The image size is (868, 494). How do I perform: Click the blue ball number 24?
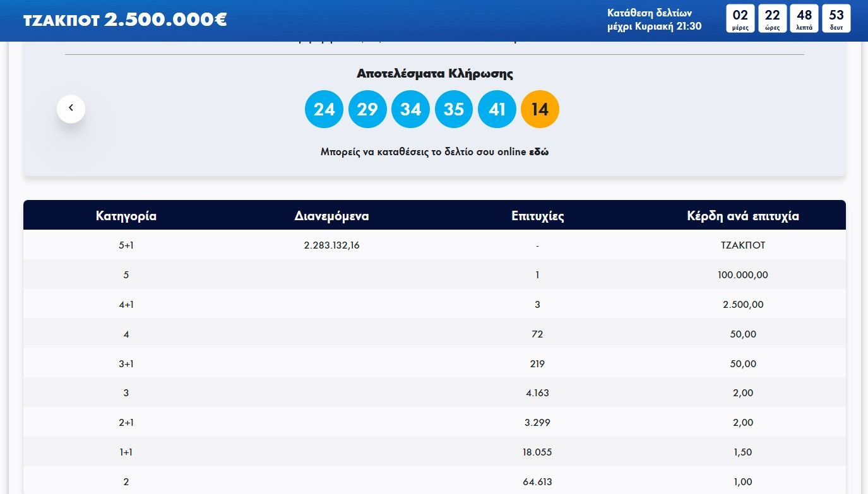coord(324,109)
